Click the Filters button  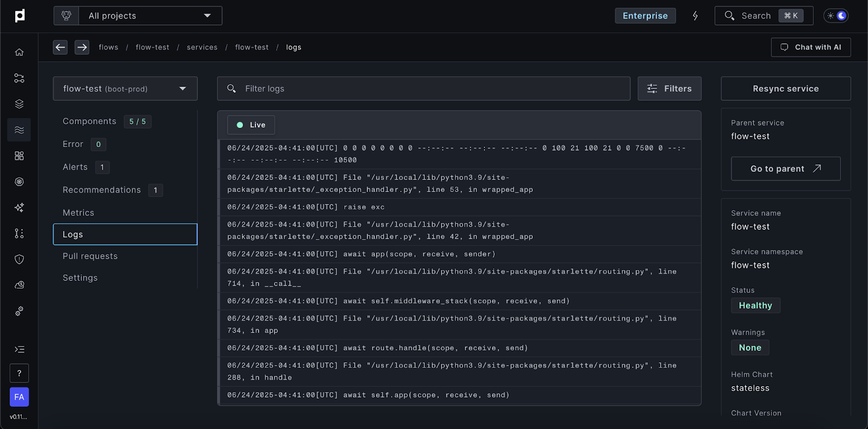tap(669, 88)
